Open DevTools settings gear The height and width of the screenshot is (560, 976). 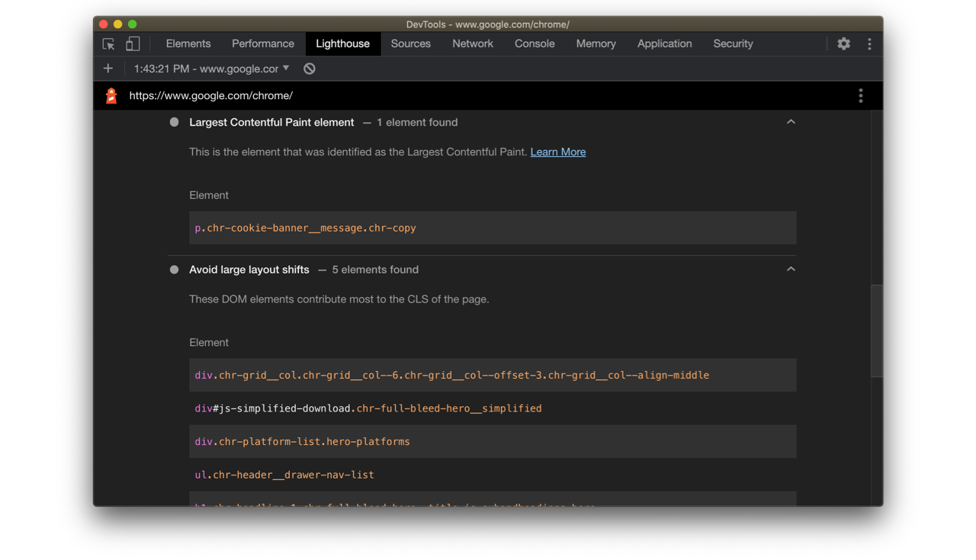click(843, 44)
